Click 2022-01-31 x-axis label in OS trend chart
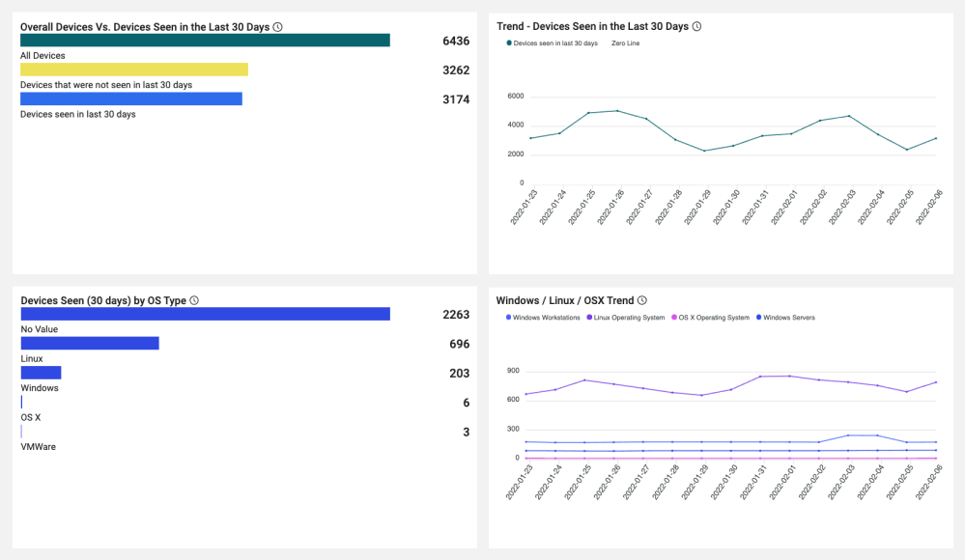 pyautogui.click(x=752, y=482)
